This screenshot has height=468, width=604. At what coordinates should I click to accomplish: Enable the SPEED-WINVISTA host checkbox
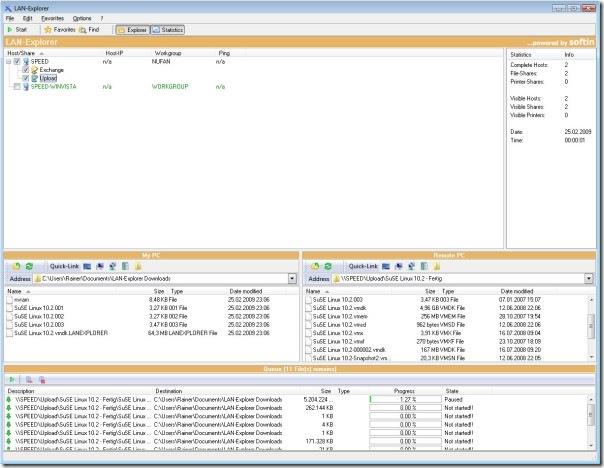17,87
